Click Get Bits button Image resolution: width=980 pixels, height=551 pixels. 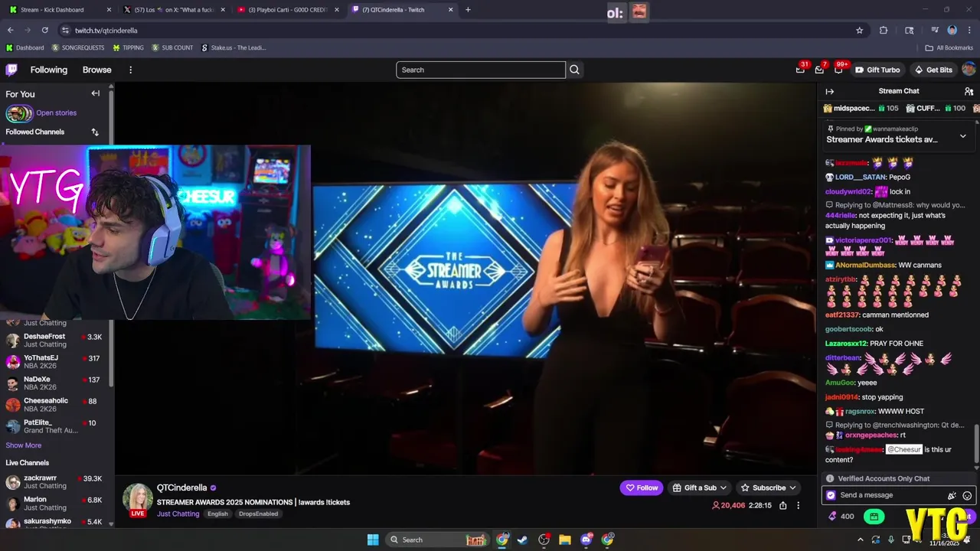point(933,70)
